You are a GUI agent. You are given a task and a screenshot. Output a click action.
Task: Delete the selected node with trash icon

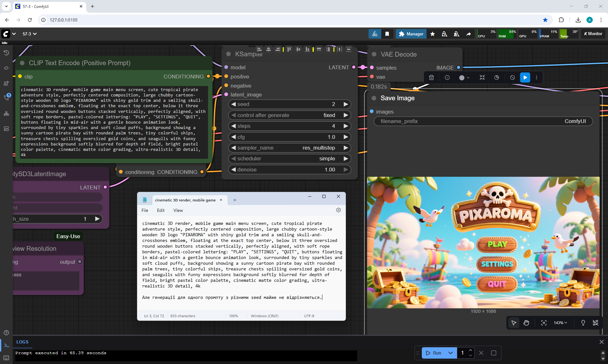pos(431,77)
